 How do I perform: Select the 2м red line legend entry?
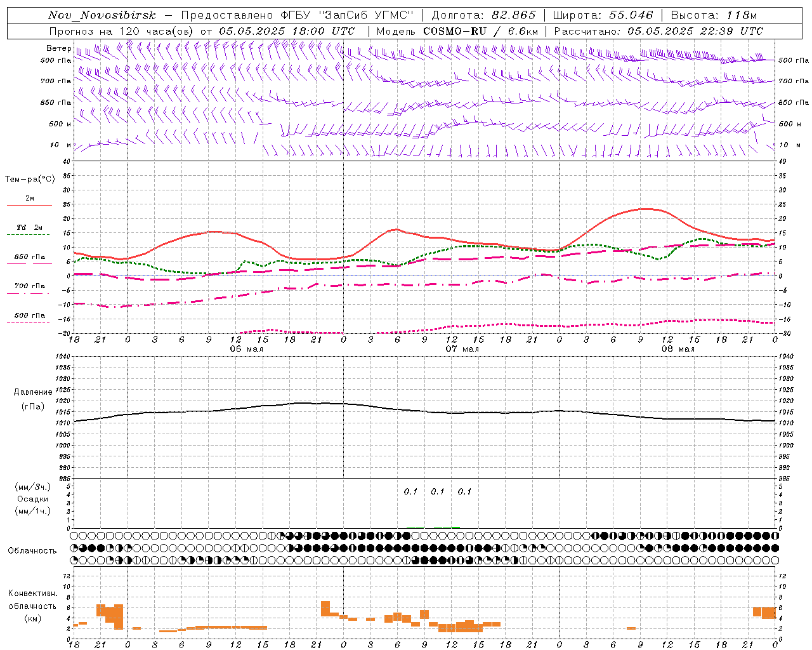click(x=29, y=201)
